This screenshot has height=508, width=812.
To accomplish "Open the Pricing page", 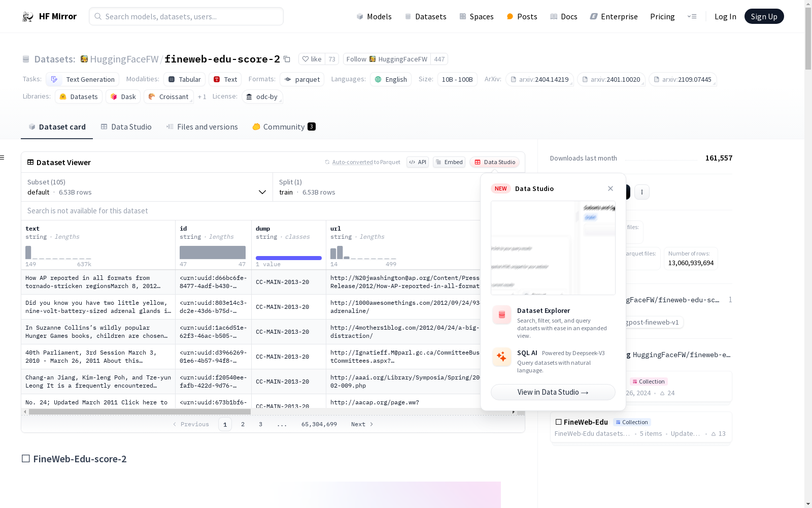I will (x=662, y=16).
